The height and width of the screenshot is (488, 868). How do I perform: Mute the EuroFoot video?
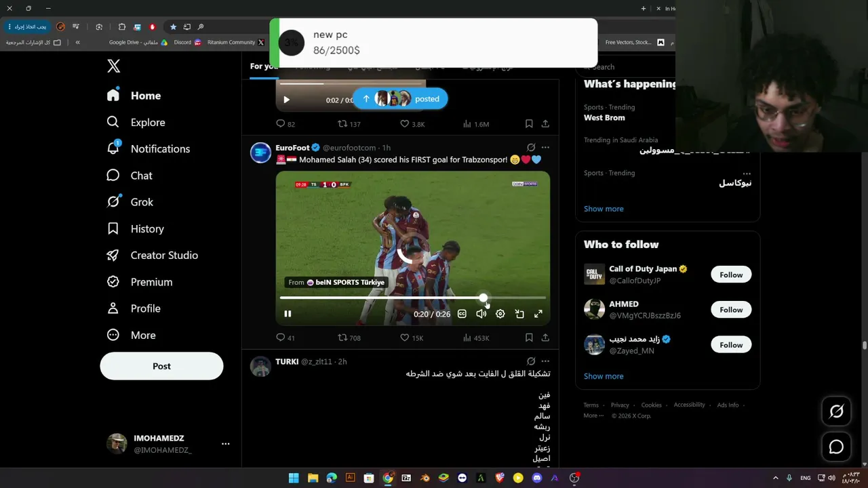click(481, 314)
